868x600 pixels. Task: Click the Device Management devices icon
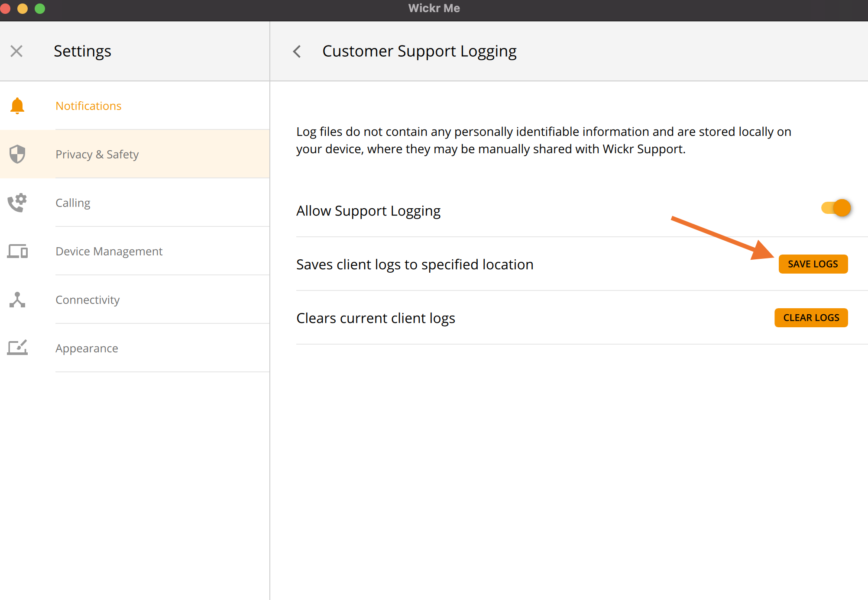click(17, 251)
